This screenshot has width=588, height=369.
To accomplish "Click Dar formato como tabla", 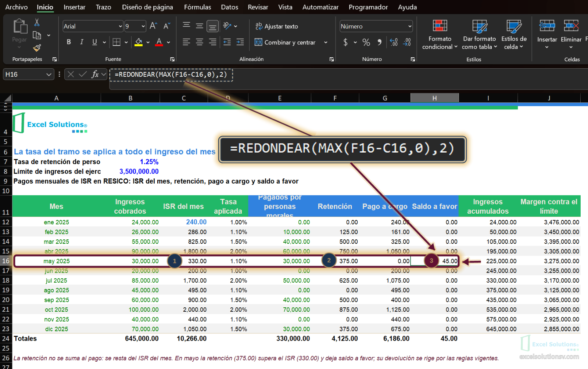I will 480,35.
